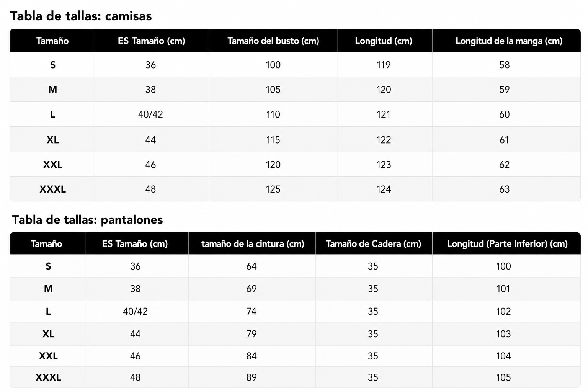Click the XL row label in pantalones table
The width and height of the screenshot is (588, 392).
point(48,334)
